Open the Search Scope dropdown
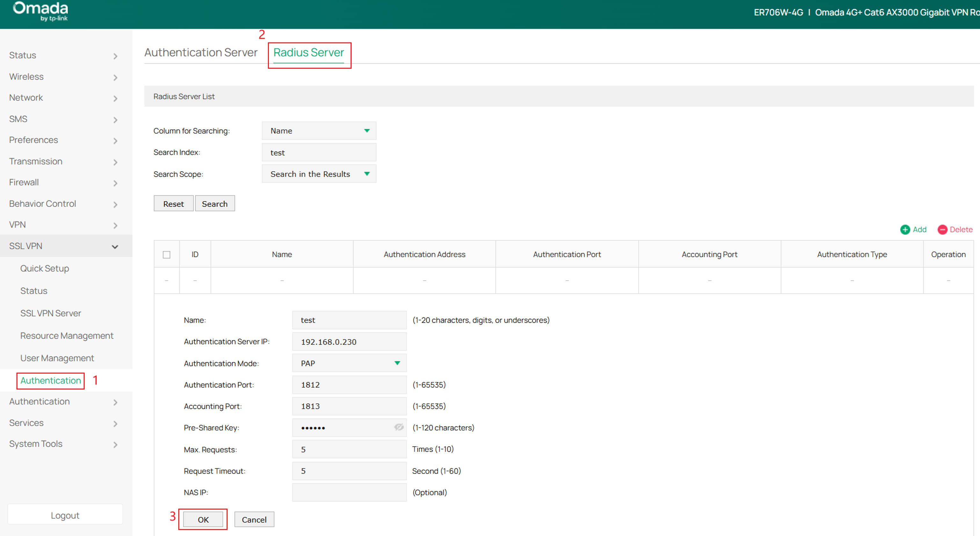Screen dimensions: 980x536 pyautogui.click(x=319, y=174)
